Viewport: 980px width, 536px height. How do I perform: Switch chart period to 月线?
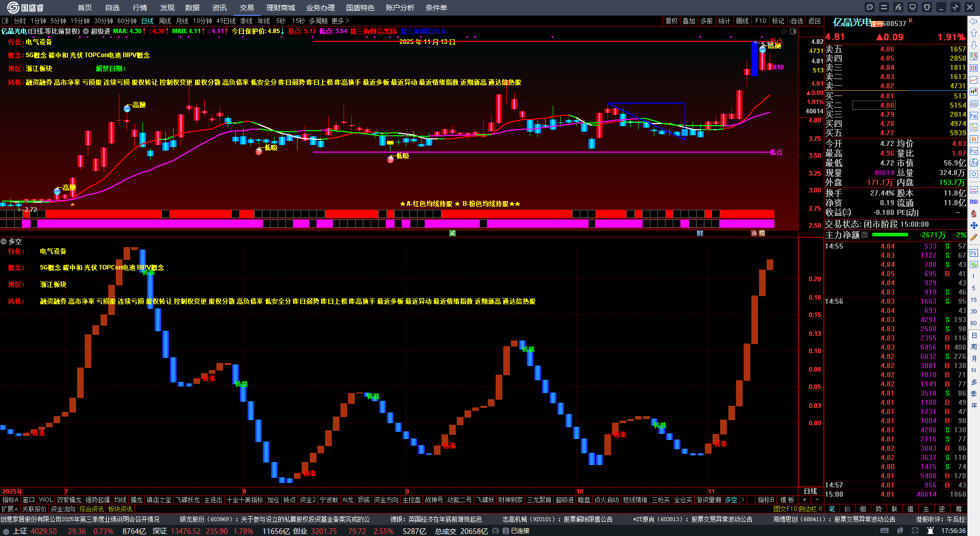point(182,21)
